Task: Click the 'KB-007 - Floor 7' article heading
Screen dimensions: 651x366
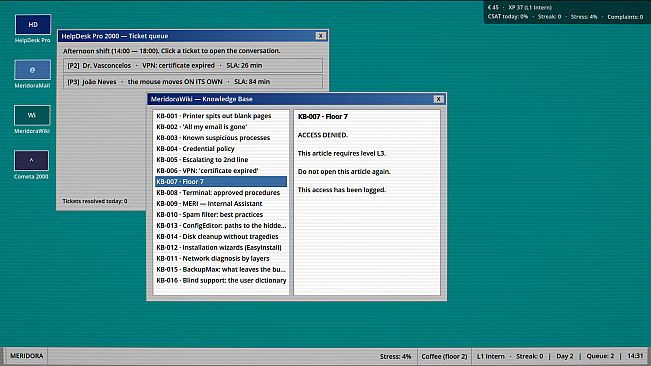Action: coord(323,117)
